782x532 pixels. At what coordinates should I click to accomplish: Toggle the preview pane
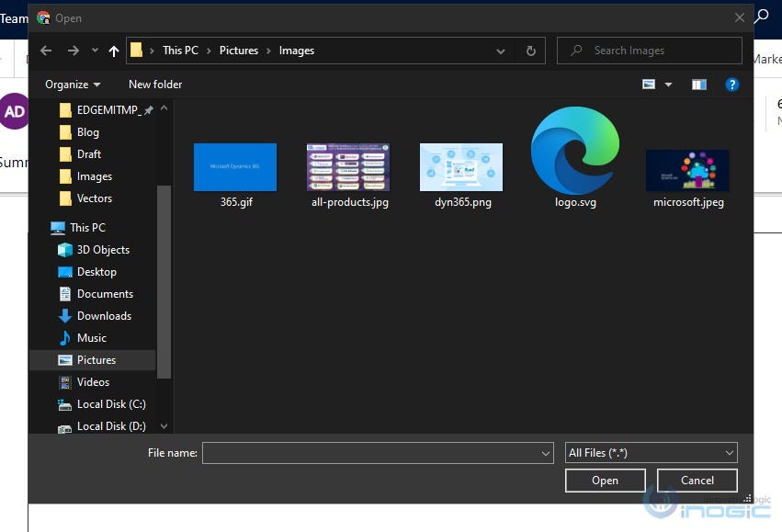(698, 85)
